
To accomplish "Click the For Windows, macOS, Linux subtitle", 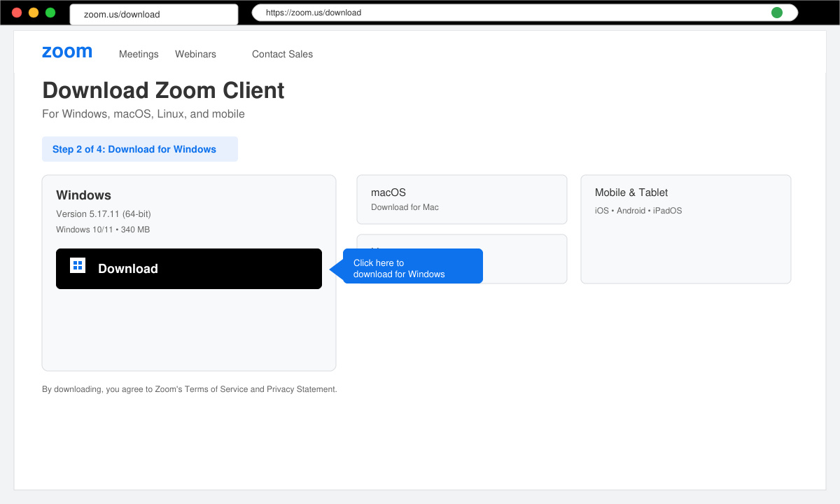I will click(x=143, y=113).
